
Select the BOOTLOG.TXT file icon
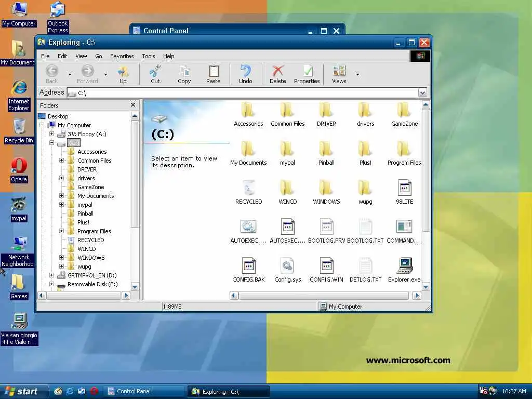click(365, 227)
